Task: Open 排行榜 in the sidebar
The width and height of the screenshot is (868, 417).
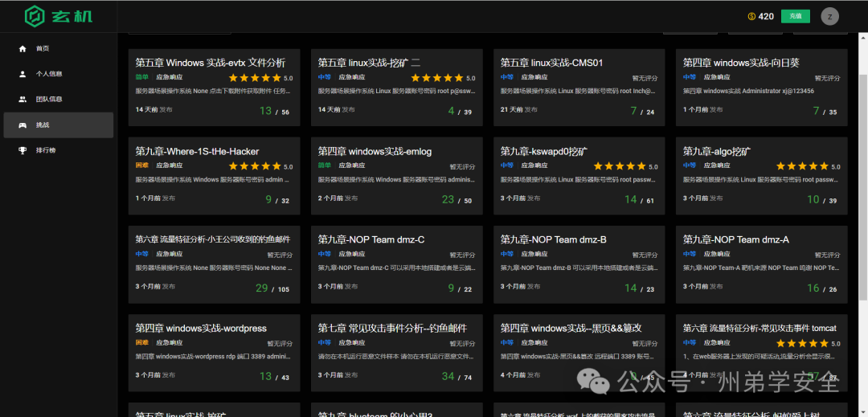Action: click(59, 150)
